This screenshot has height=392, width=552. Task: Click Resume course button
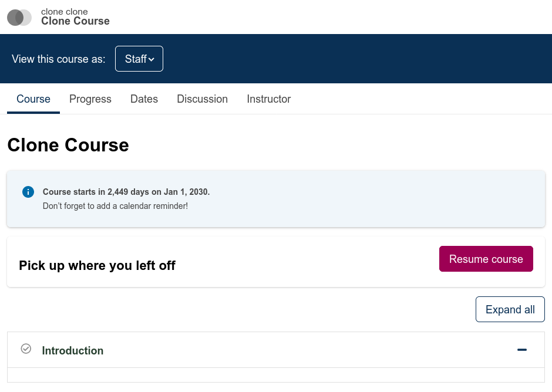click(x=486, y=259)
